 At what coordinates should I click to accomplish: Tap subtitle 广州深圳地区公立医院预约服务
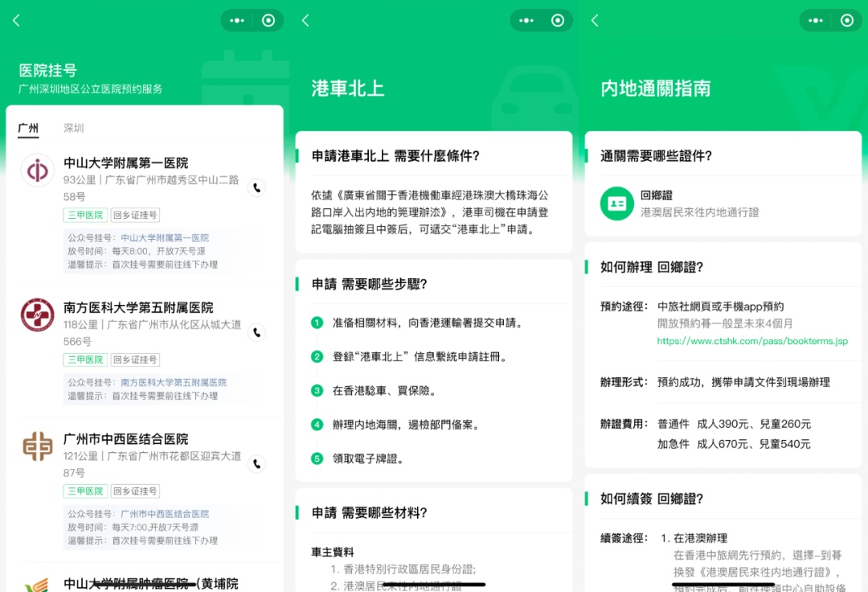[90, 88]
